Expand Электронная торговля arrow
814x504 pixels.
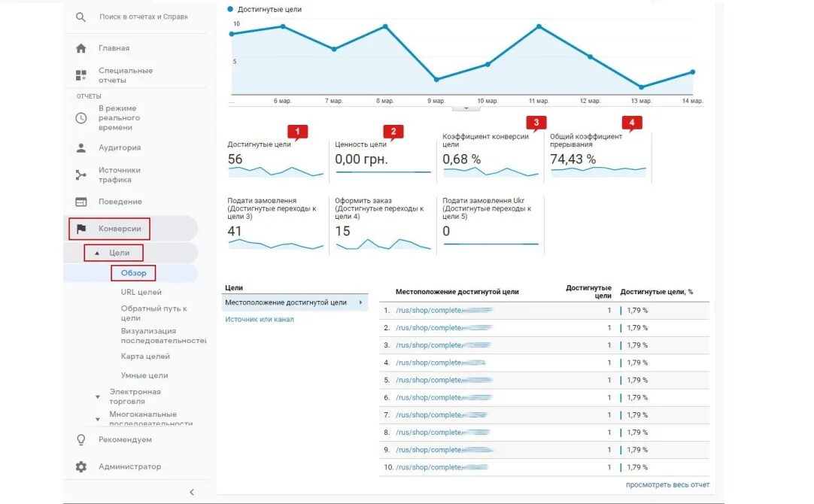pyautogui.click(x=98, y=397)
